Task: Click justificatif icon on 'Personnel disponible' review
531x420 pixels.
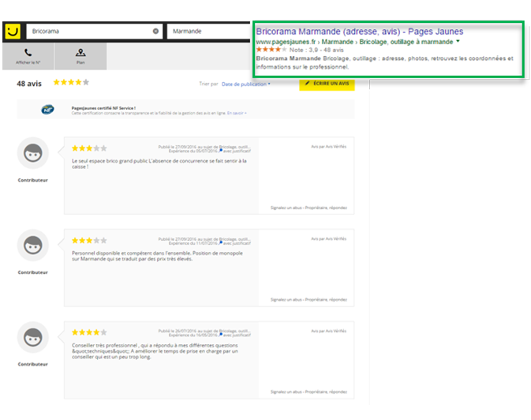Action: coord(220,242)
